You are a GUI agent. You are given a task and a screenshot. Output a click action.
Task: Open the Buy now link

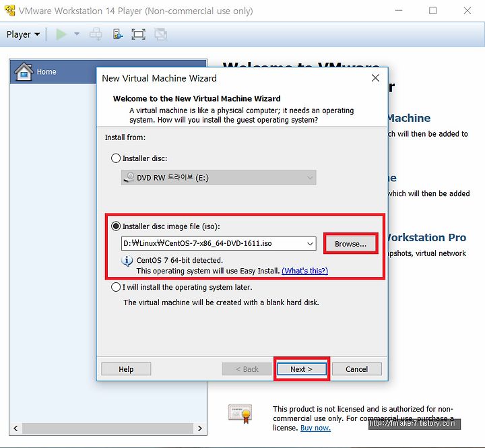point(315,428)
